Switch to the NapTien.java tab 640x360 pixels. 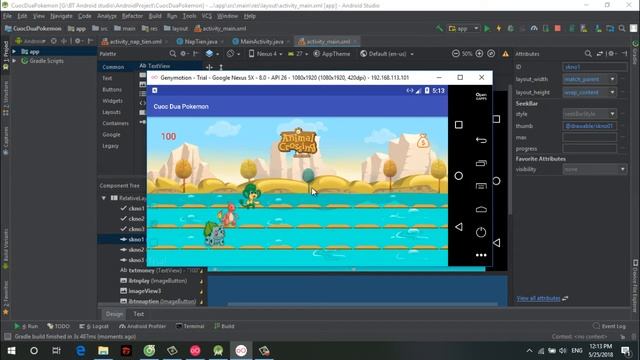[200, 42]
